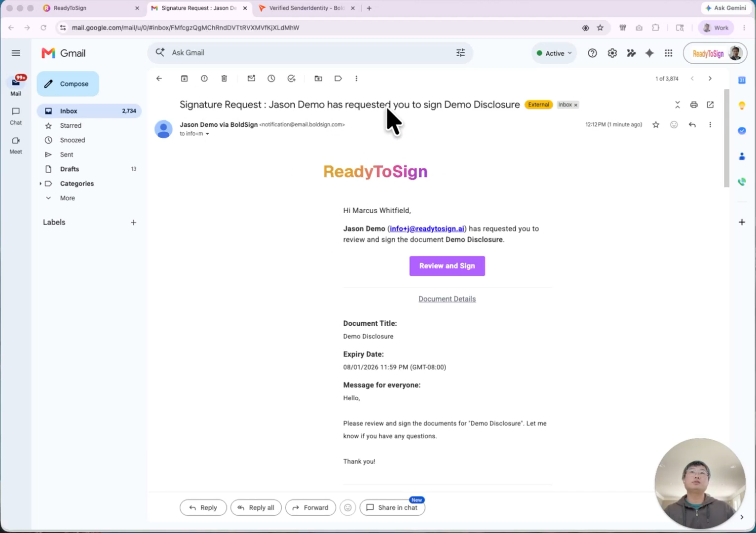Image resolution: width=756 pixels, height=533 pixels.
Task: Open Gmail Settings gear
Action: pyautogui.click(x=612, y=53)
